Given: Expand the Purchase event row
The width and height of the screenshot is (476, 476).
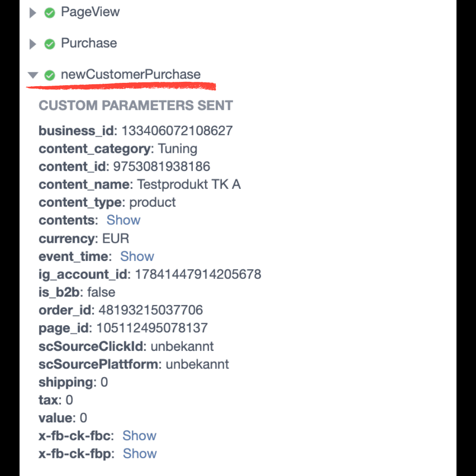Looking at the screenshot, I should (x=32, y=44).
